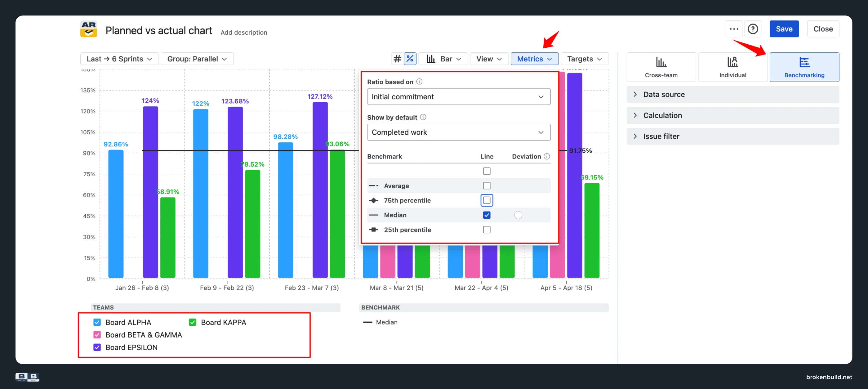Screen dimensions: 868x389
Task: Click the Cross-team chart icon
Action: point(661,62)
